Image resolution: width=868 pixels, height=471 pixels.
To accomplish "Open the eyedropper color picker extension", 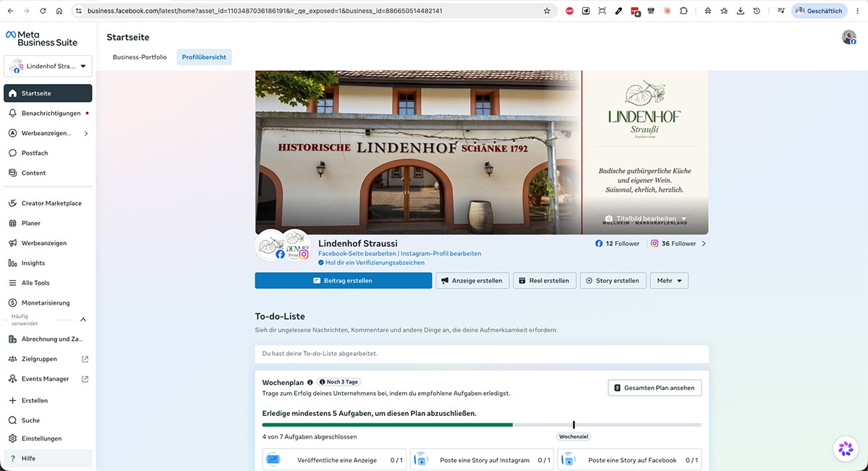I will (x=618, y=11).
